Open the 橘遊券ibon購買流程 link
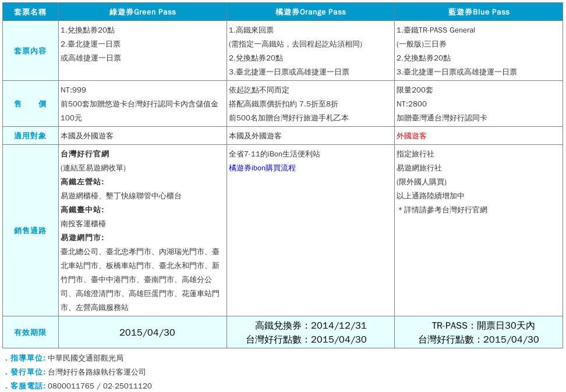Screen dimensions: 566x392 pos(262,168)
